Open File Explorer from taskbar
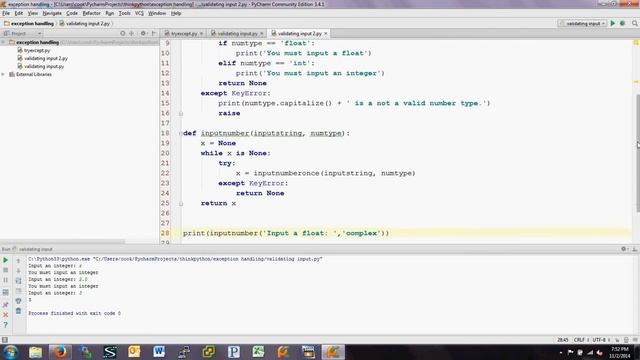The width and height of the screenshot is (640, 360). 36,352
